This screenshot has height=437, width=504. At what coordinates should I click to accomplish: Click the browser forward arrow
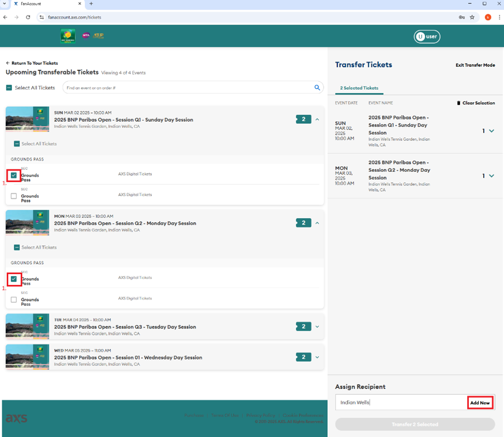click(x=17, y=18)
